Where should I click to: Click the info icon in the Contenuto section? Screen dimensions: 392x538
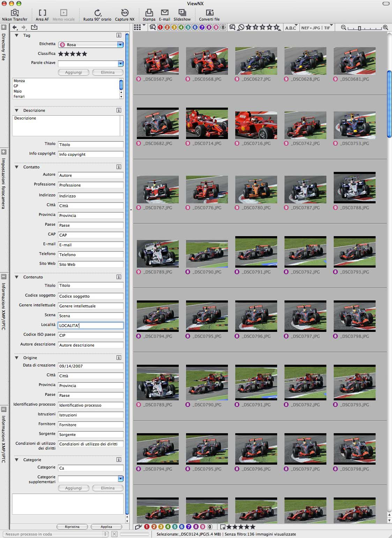(119, 277)
